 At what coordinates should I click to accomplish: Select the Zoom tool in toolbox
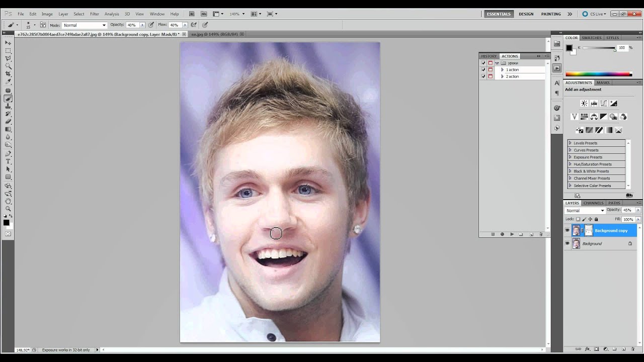(8, 209)
